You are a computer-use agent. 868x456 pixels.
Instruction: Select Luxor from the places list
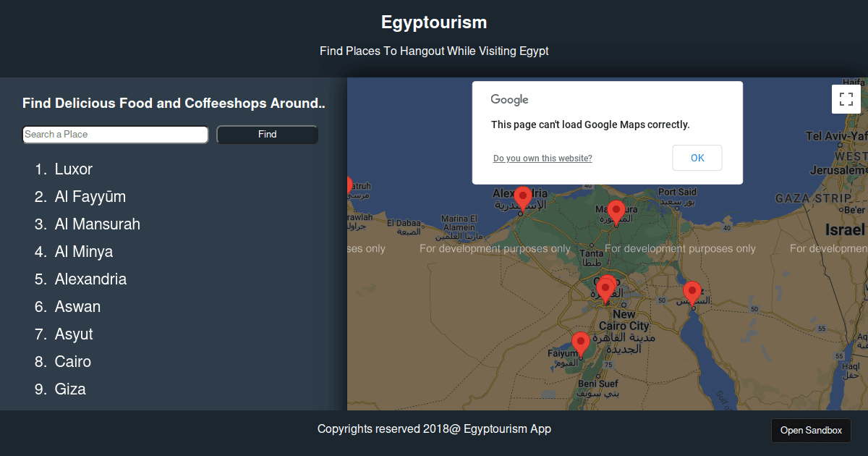[x=74, y=169]
